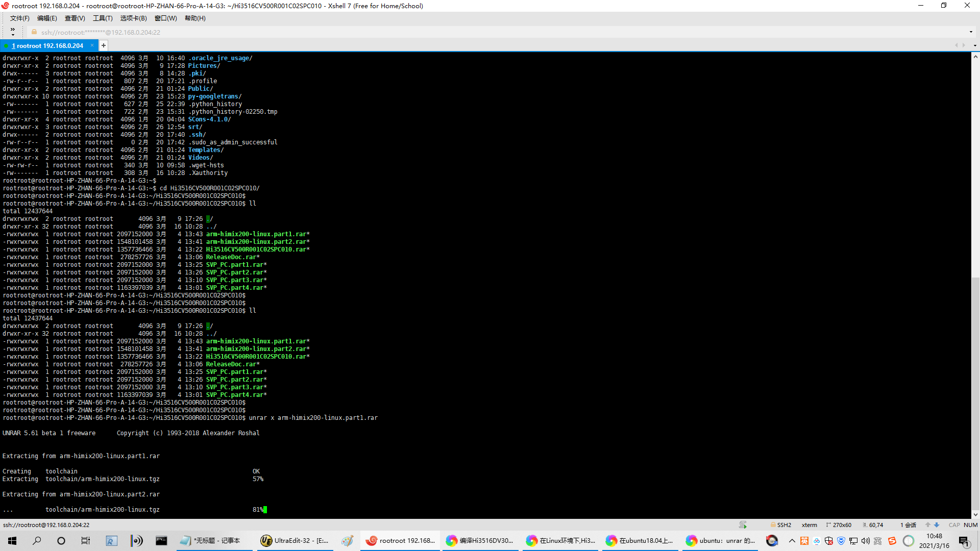Screen dimensions: 980x551
Task: Click the CAP indicator in status bar
Action: [954, 525]
